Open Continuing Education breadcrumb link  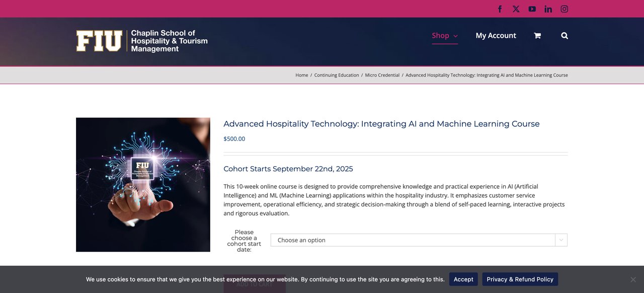tap(337, 75)
